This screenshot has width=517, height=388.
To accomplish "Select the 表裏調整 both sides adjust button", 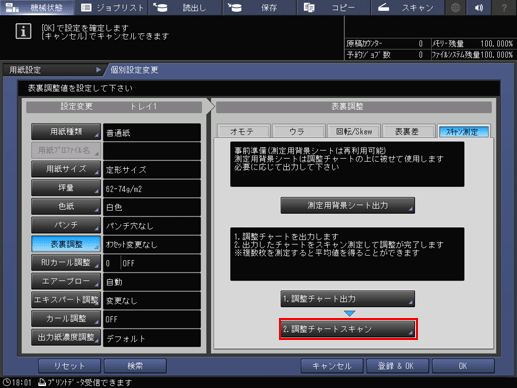I will pos(66,244).
